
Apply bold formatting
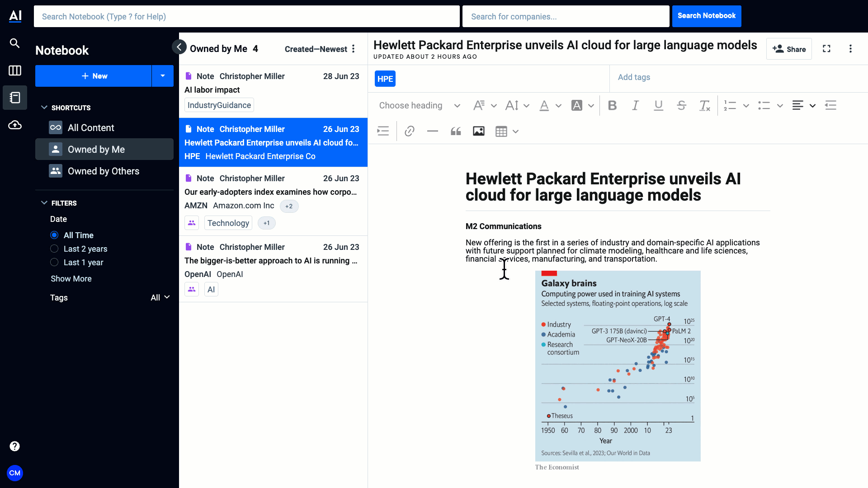click(612, 105)
